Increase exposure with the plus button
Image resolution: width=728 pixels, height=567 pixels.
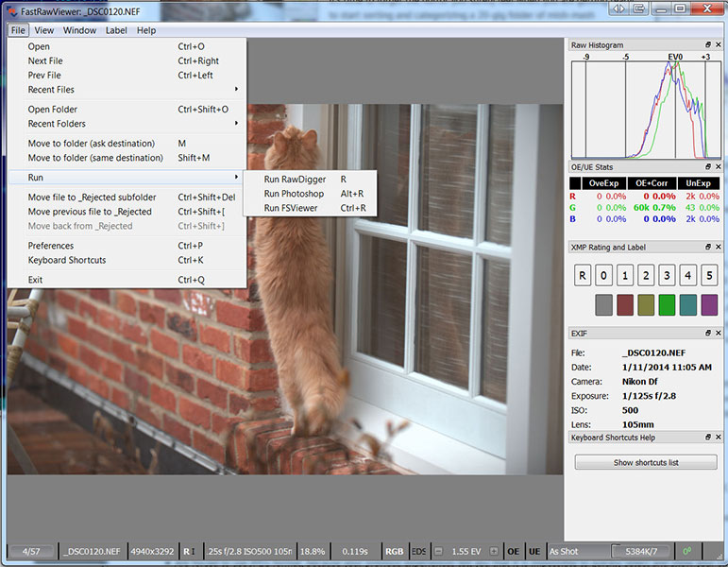pyautogui.click(x=495, y=551)
